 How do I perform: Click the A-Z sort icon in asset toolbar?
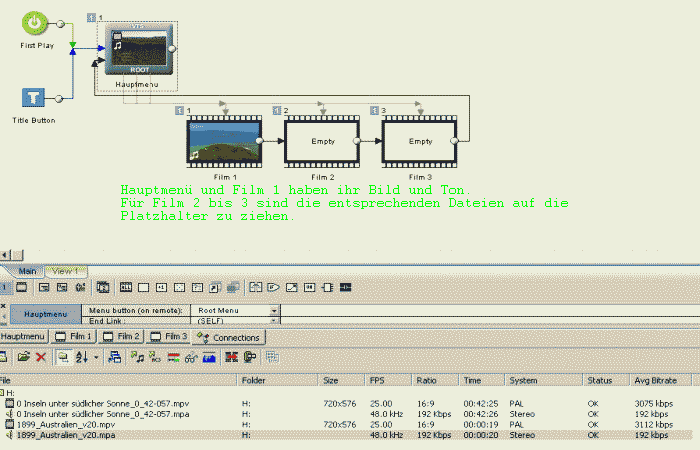click(82, 357)
